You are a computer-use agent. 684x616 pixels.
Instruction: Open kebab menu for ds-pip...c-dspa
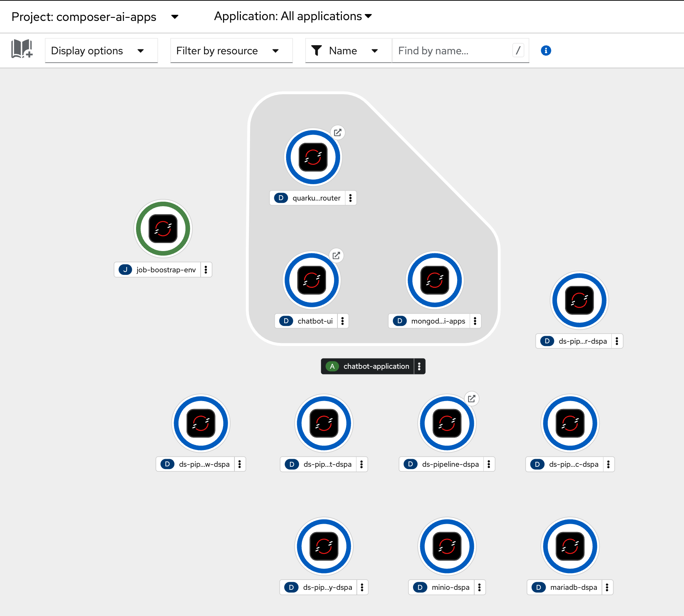coord(608,464)
